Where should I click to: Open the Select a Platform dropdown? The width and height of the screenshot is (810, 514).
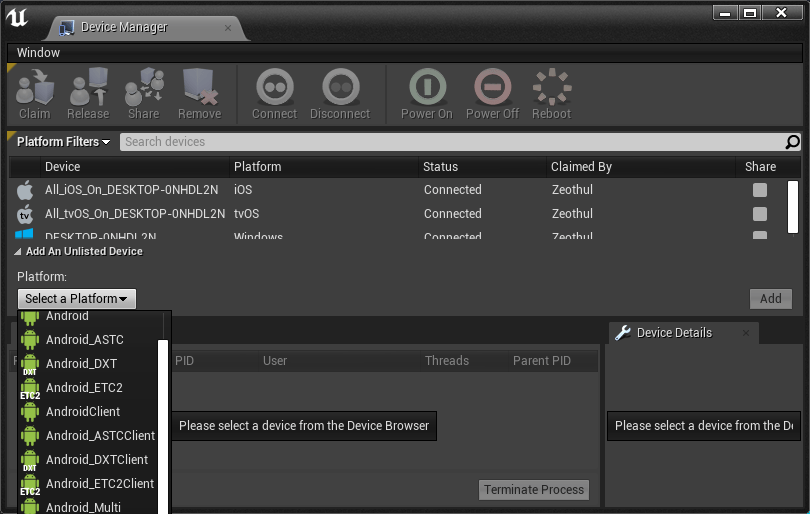[x=77, y=299]
